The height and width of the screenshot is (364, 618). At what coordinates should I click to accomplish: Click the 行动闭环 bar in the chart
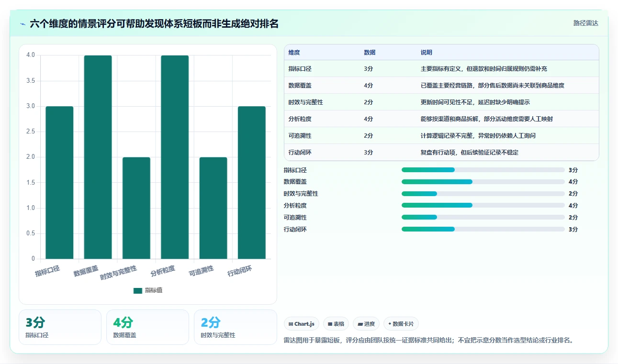[252, 183]
